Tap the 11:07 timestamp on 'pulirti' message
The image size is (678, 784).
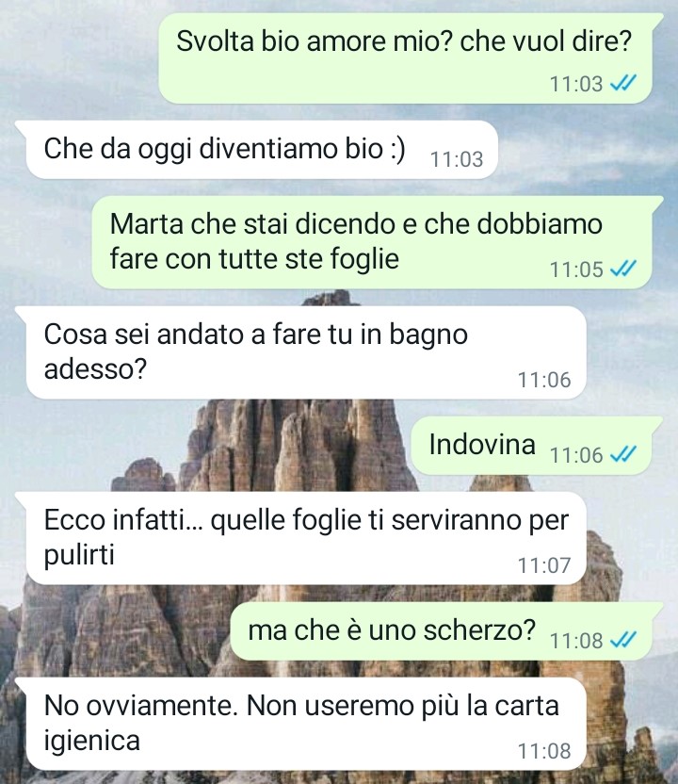coord(543,565)
